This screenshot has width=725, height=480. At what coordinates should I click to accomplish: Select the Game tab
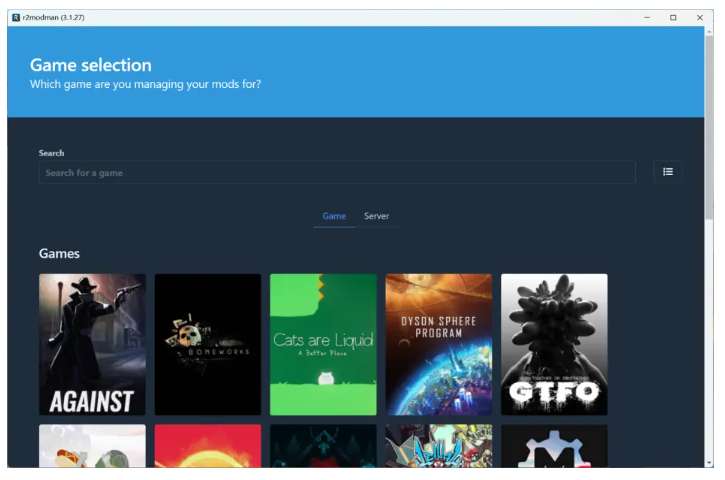[334, 216]
